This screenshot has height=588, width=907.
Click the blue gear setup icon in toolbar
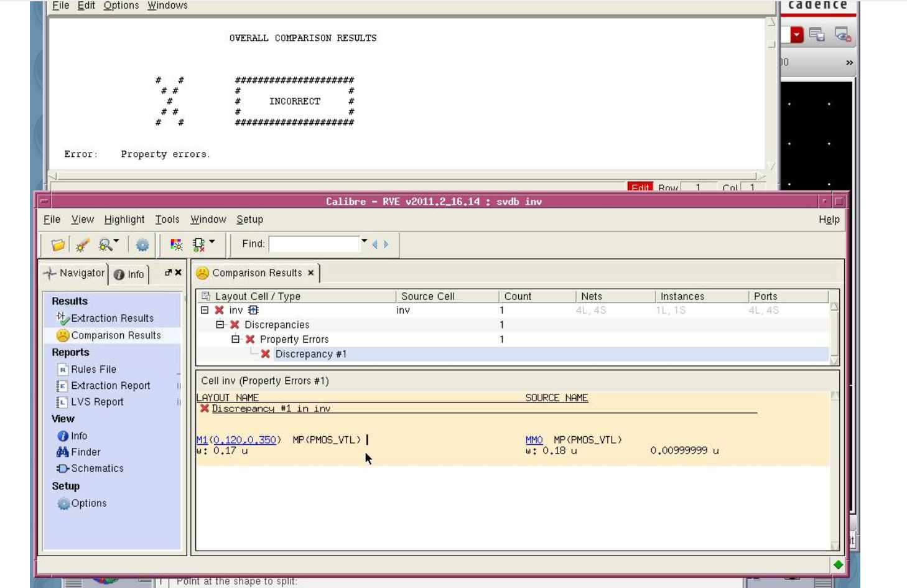click(142, 245)
